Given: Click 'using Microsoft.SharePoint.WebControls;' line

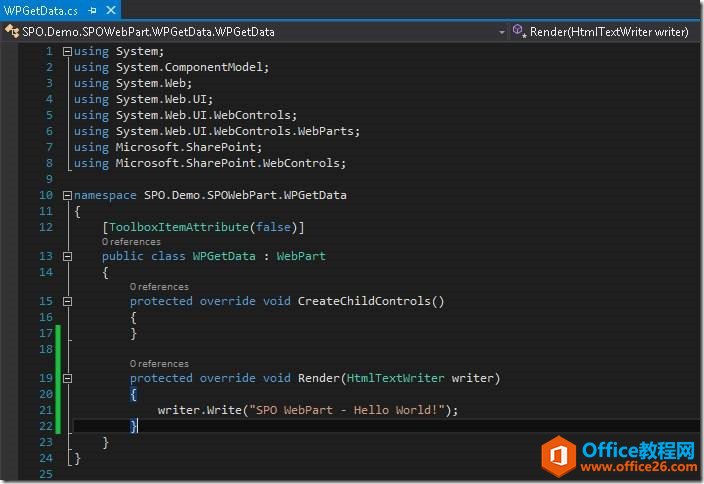Looking at the screenshot, I should pos(210,163).
